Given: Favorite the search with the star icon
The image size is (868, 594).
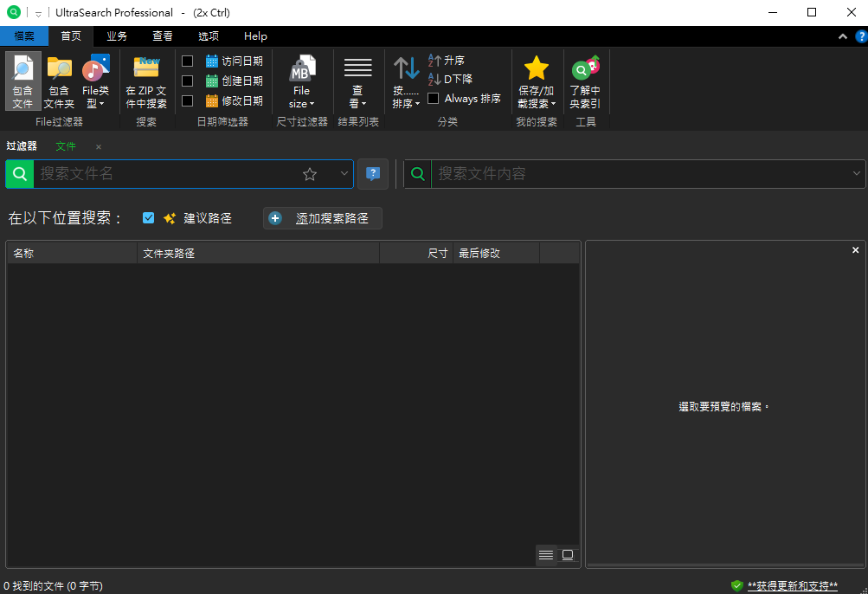Looking at the screenshot, I should [x=310, y=174].
